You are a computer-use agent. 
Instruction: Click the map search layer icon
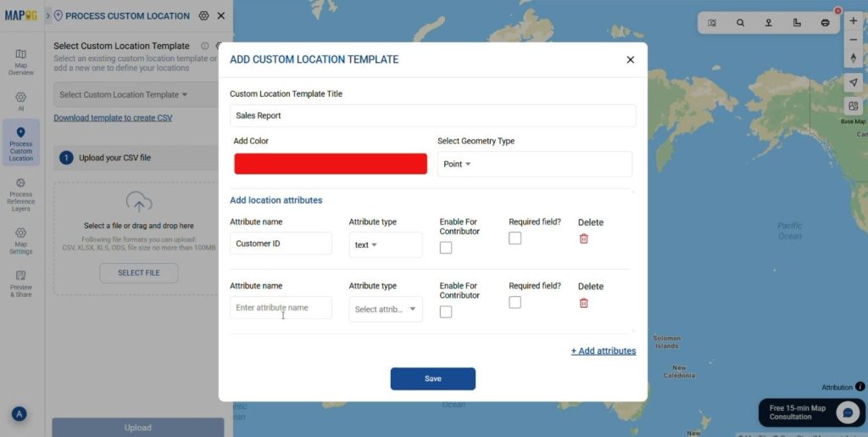click(712, 23)
